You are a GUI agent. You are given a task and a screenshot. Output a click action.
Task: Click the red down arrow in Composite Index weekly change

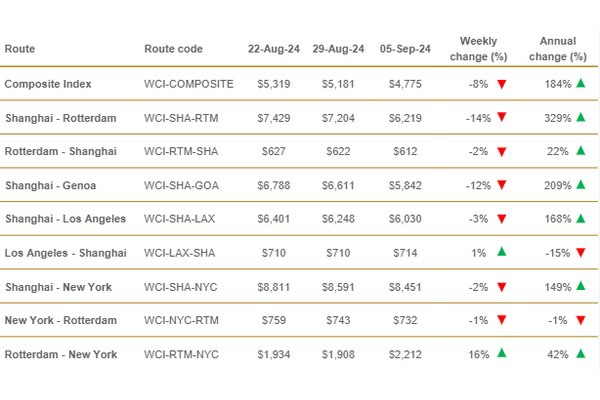[501, 84]
